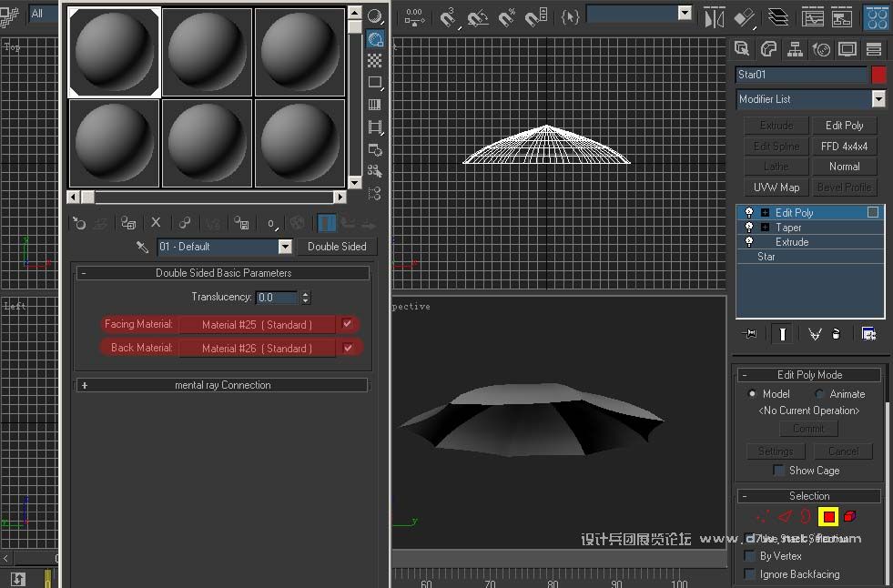Screen dimensions: 893x588
Task: Open the Material/Map Navigator icon
Action: click(374, 194)
